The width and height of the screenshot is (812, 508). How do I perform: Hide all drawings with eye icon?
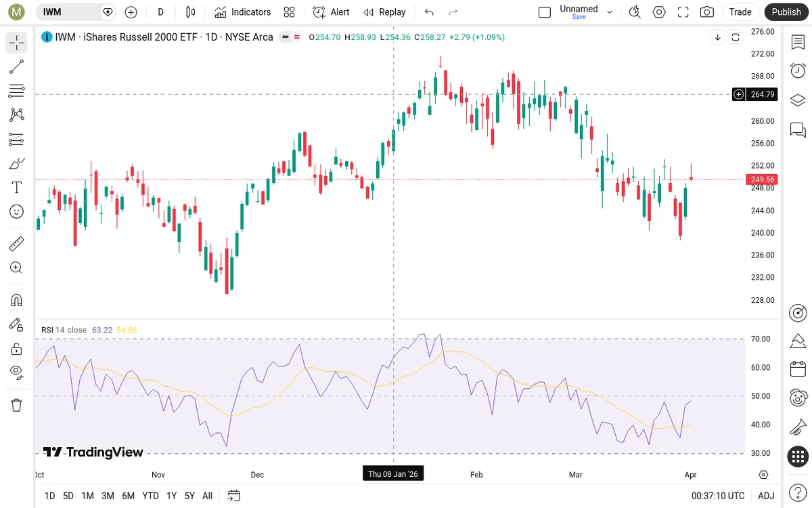click(x=17, y=372)
